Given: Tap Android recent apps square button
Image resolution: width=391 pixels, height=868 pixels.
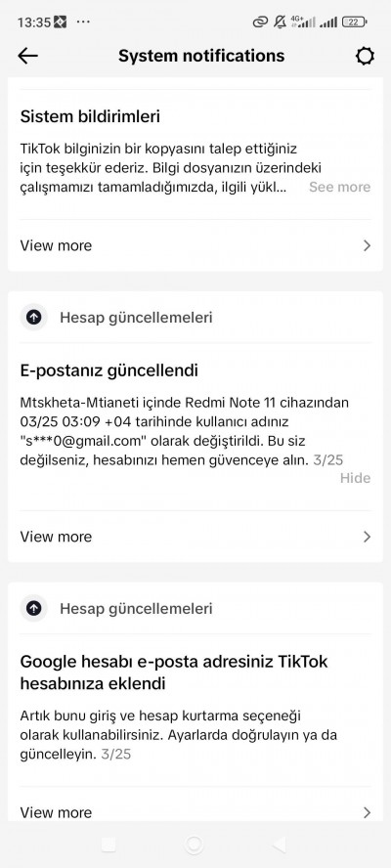Looking at the screenshot, I should [109, 845].
